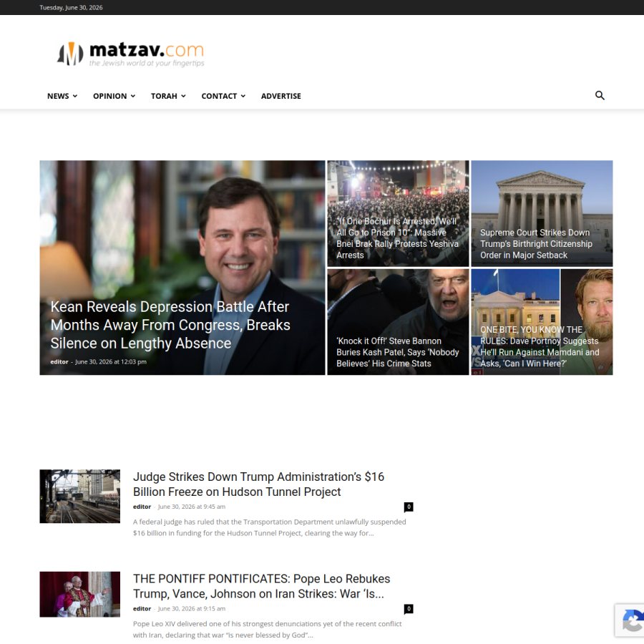Open Judge Strikes Down Hudson Tunnel Freeze headline
The width and height of the screenshot is (644, 644).
click(x=258, y=484)
